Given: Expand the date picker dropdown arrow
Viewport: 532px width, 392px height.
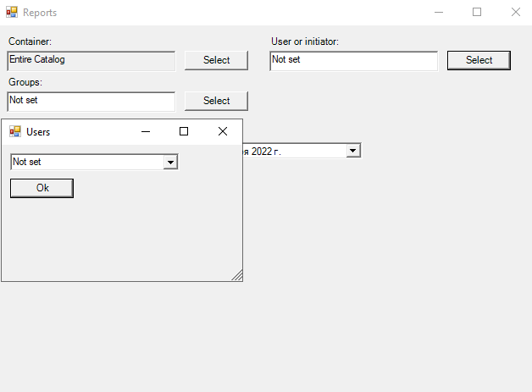Looking at the screenshot, I should 353,151.
